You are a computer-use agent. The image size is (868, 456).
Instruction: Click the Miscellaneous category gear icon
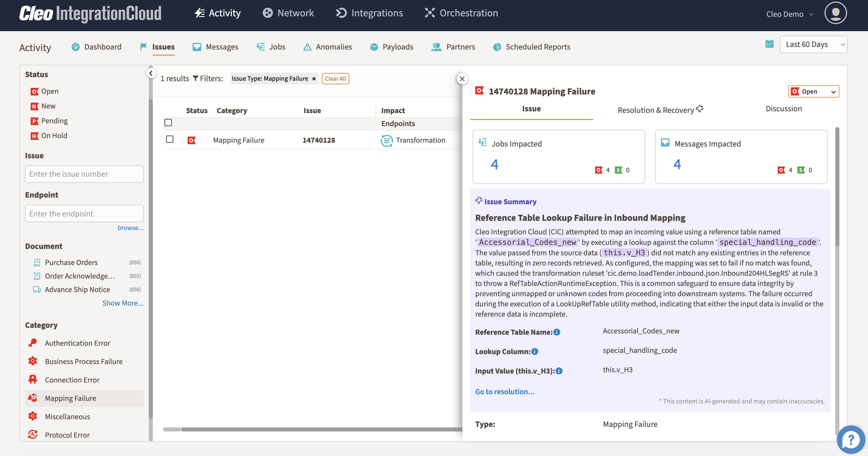[33, 416]
